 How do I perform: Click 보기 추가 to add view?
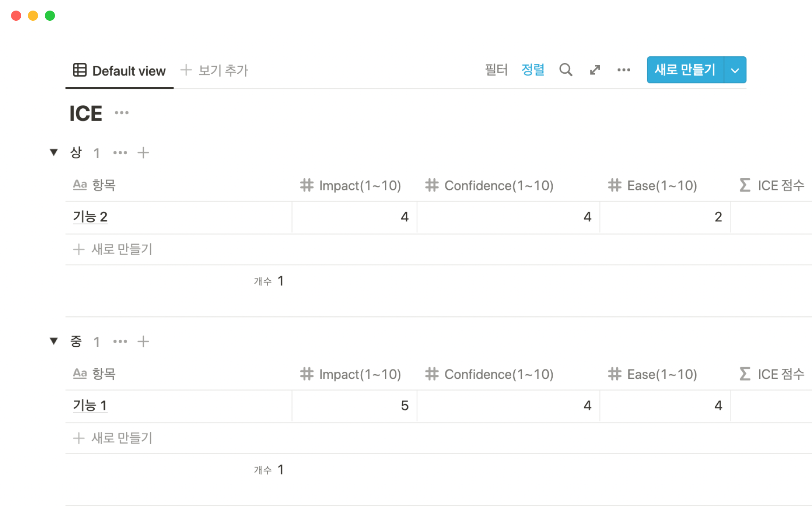coord(215,70)
